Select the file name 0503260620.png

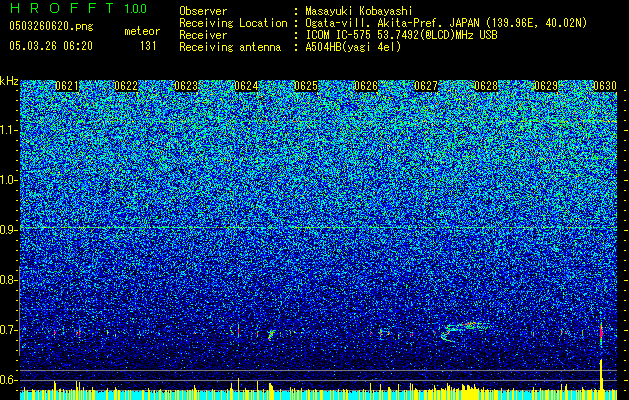(51, 26)
